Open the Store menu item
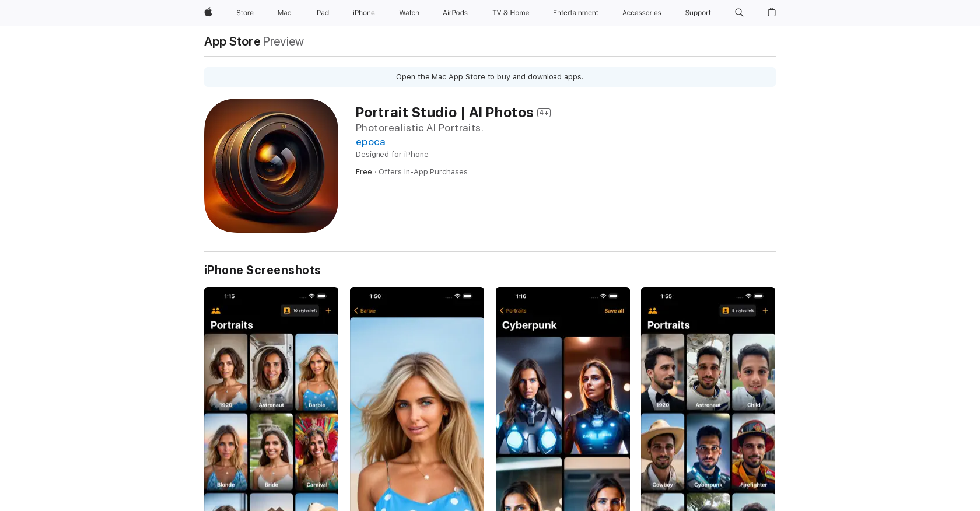Viewport: 980px width, 511px height. pyautogui.click(x=245, y=13)
